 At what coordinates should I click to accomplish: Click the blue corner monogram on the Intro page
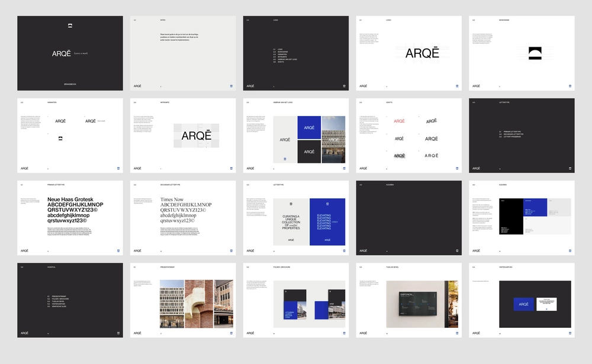pyautogui.click(x=231, y=86)
